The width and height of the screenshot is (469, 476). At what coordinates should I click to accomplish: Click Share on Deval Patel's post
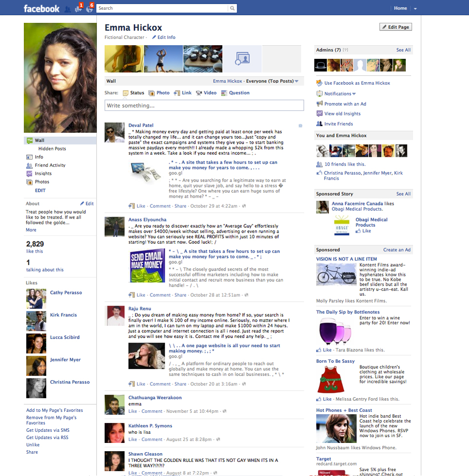click(x=180, y=206)
